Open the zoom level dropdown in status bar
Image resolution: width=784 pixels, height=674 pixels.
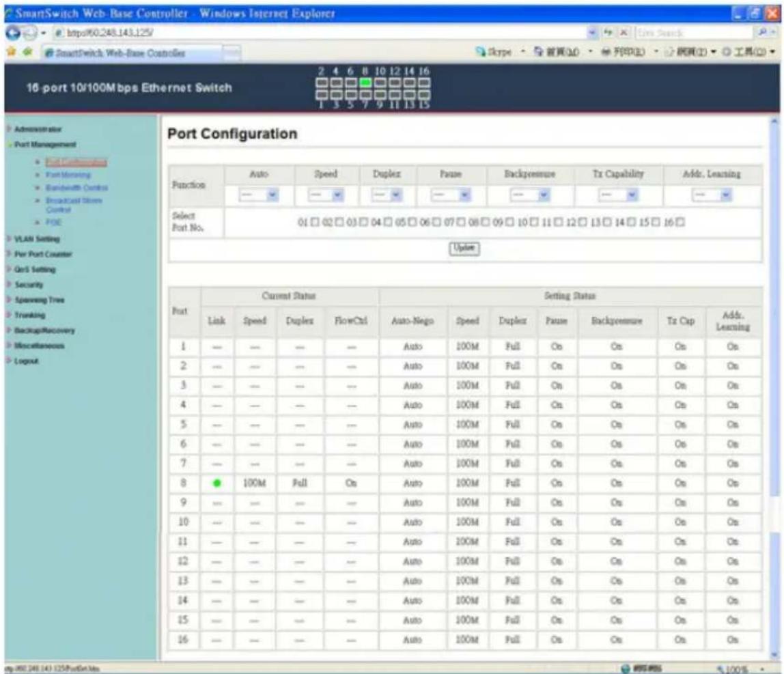(762, 669)
